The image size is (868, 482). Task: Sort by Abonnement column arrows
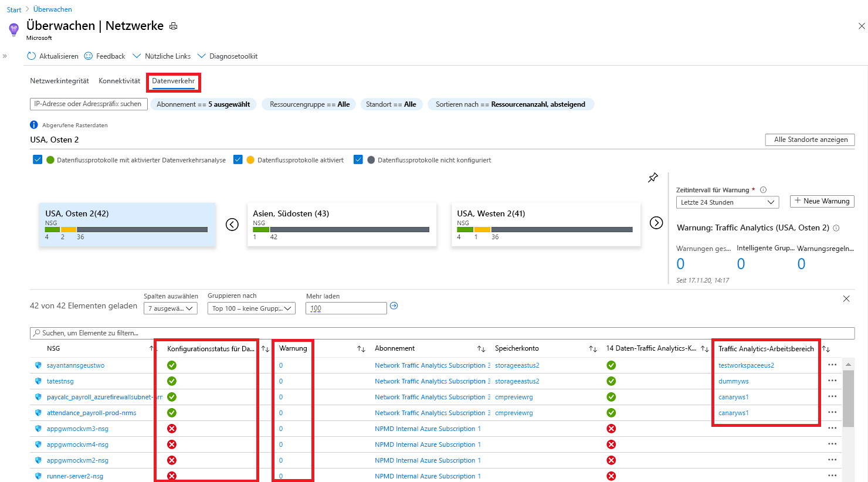(x=482, y=349)
